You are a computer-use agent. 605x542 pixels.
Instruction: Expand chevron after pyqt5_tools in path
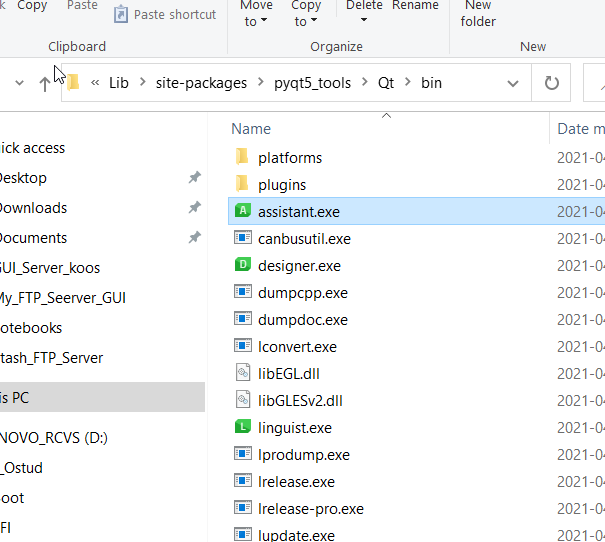pyautogui.click(x=365, y=82)
